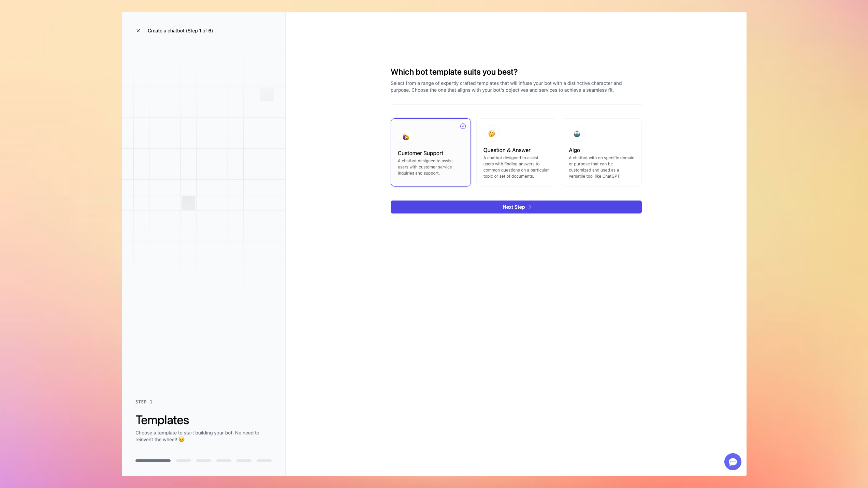Click the arrow icon inside Next Step
This screenshot has height=488, width=868.
529,207
